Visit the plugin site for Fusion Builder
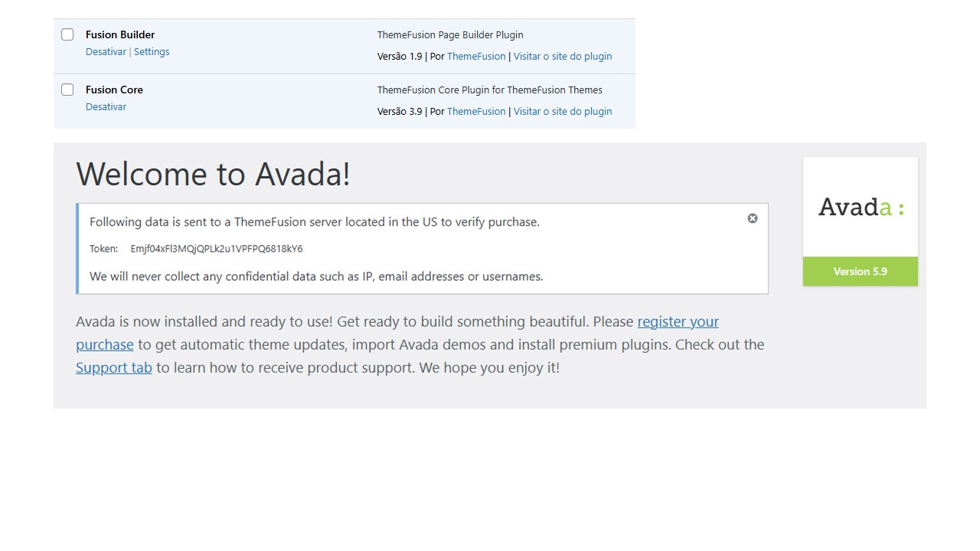This screenshot has width=980, height=551. click(x=563, y=57)
